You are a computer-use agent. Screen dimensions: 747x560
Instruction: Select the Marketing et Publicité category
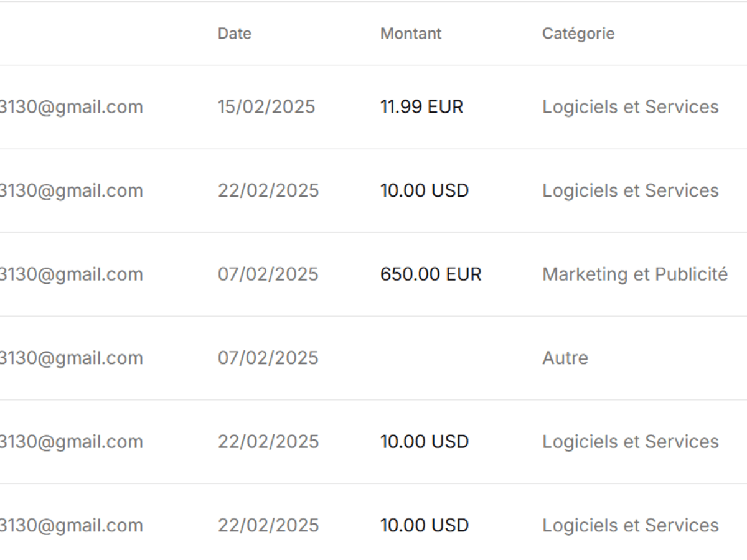click(635, 274)
